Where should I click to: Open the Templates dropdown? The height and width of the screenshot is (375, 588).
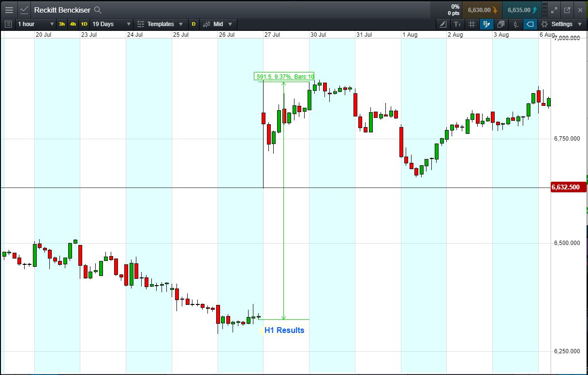pos(160,24)
